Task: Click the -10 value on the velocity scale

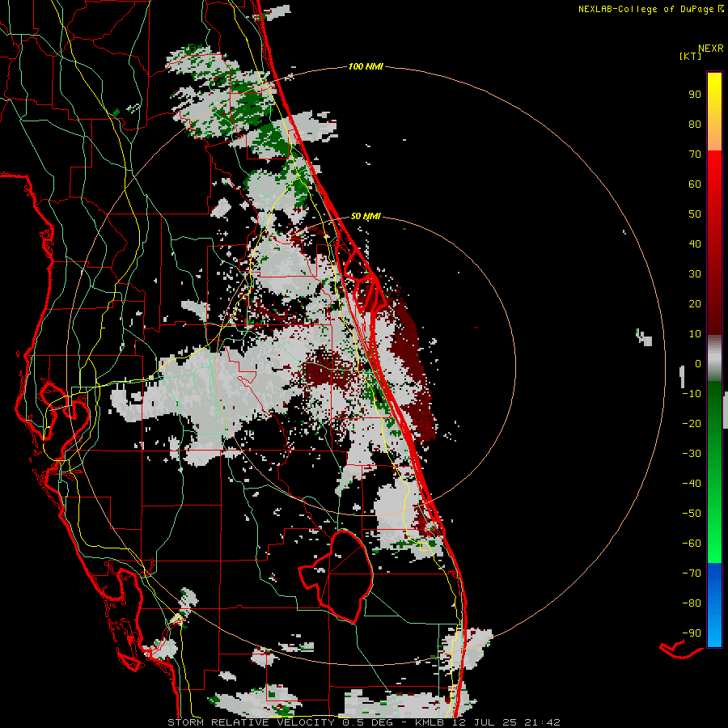Action: pos(692,394)
